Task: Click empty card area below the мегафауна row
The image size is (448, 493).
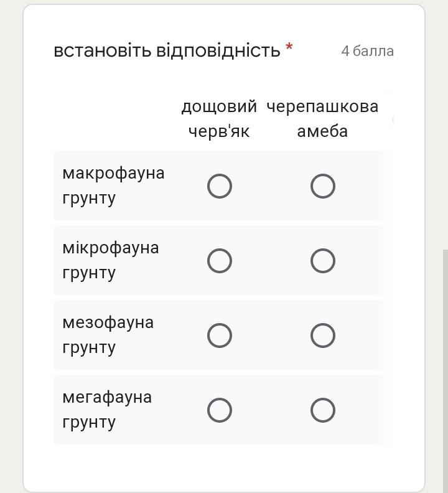Action: click(224, 467)
